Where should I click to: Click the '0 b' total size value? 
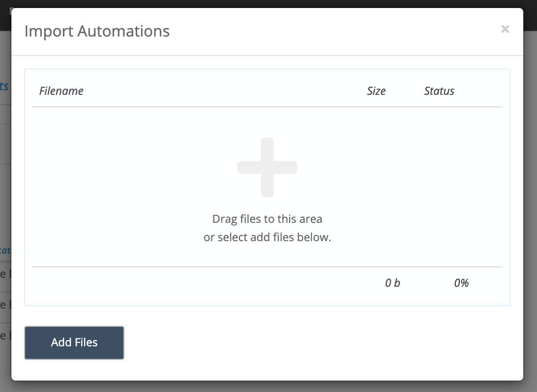pos(392,283)
